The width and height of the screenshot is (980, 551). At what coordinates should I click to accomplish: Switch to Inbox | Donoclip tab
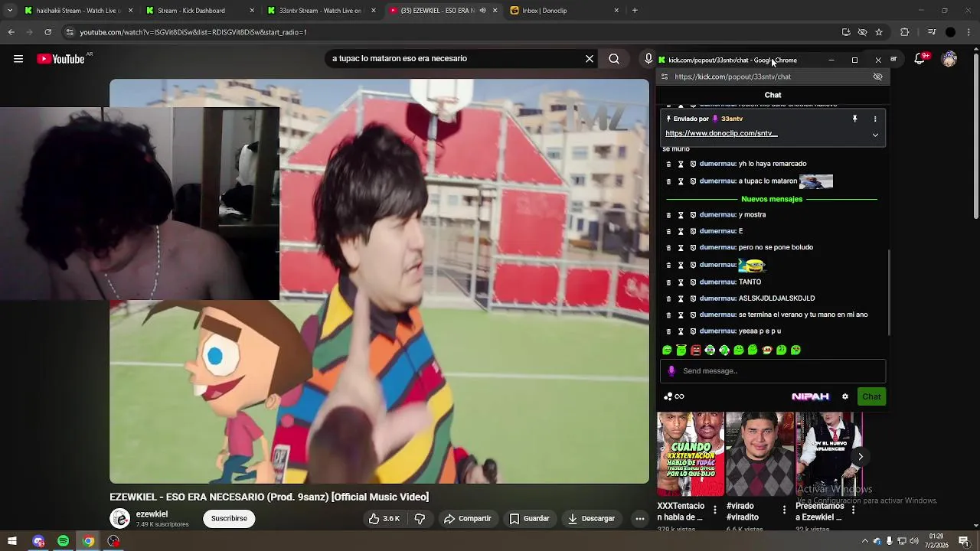(564, 11)
